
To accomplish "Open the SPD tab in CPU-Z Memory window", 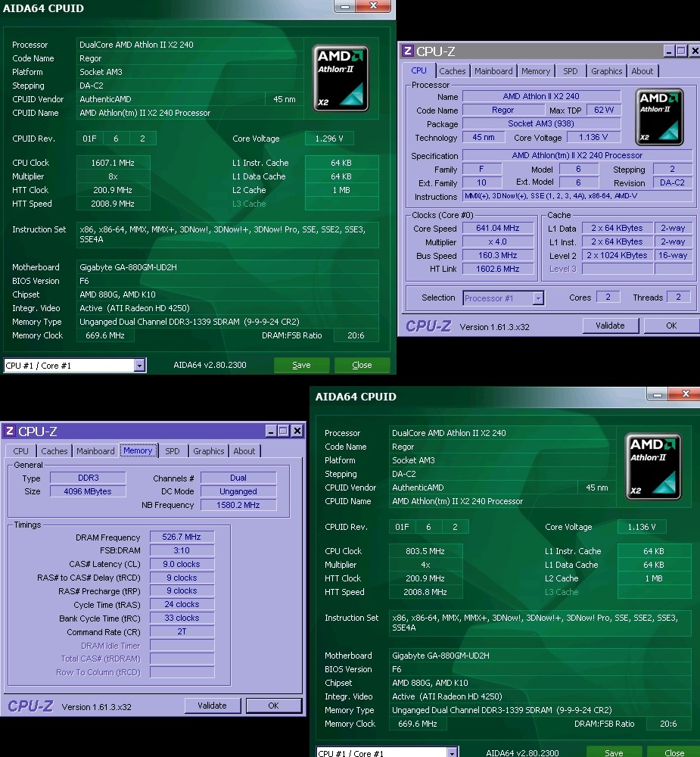I will pyautogui.click(x=173, y=451).
